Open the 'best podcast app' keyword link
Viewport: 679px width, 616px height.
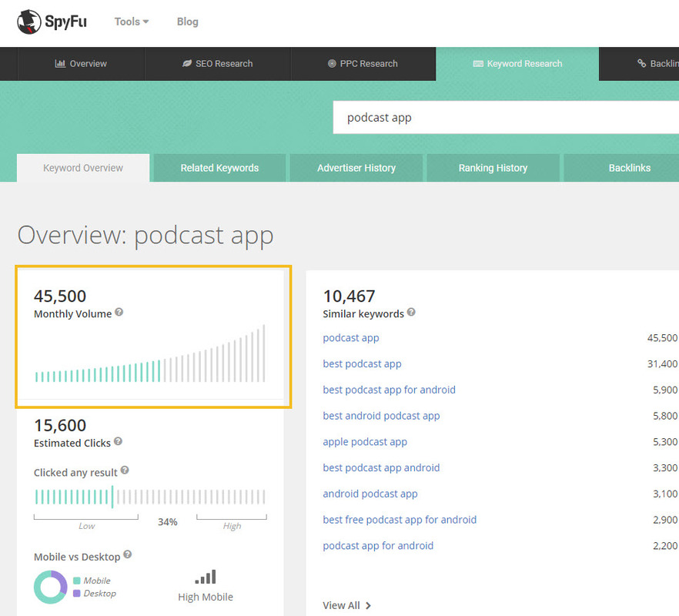362,363
